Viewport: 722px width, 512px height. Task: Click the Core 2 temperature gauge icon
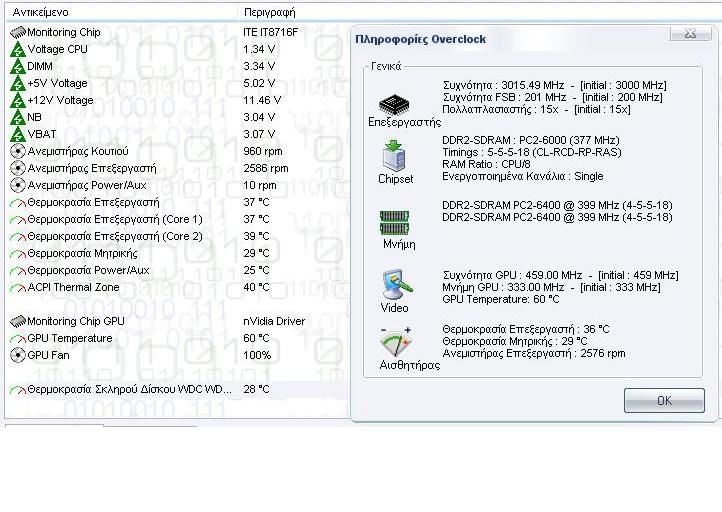pyautogui.click(x=17, y=237)
